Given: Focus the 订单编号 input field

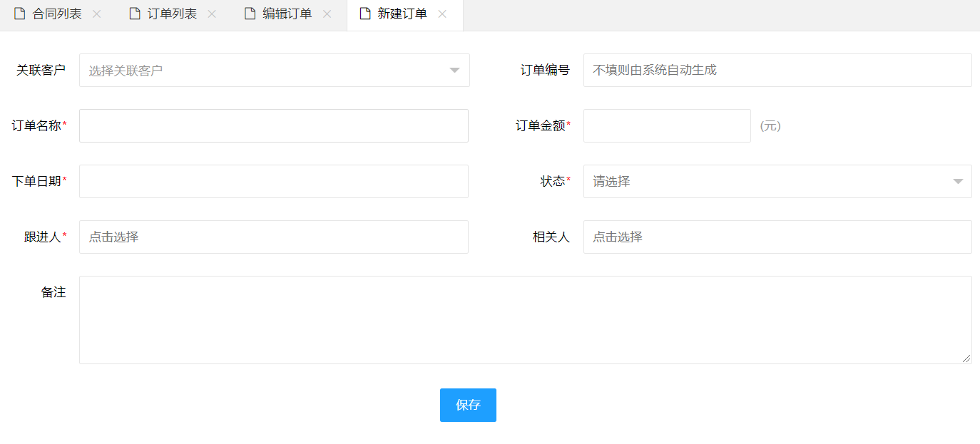Looking at the screenshot, I should (x=777, y=71).
